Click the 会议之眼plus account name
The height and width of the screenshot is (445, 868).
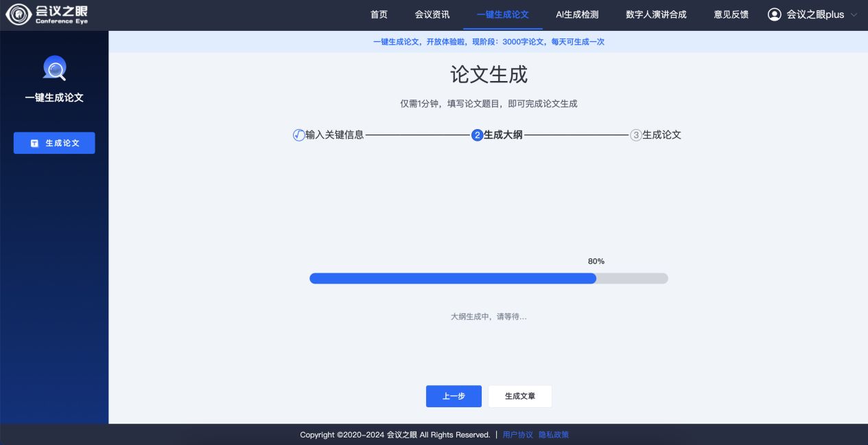(815, 14)
